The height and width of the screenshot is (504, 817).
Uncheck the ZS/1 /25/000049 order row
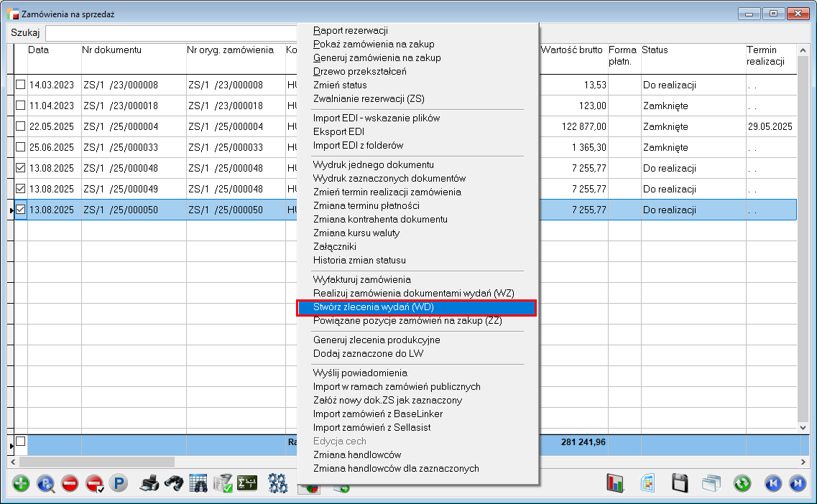[21, 189]
